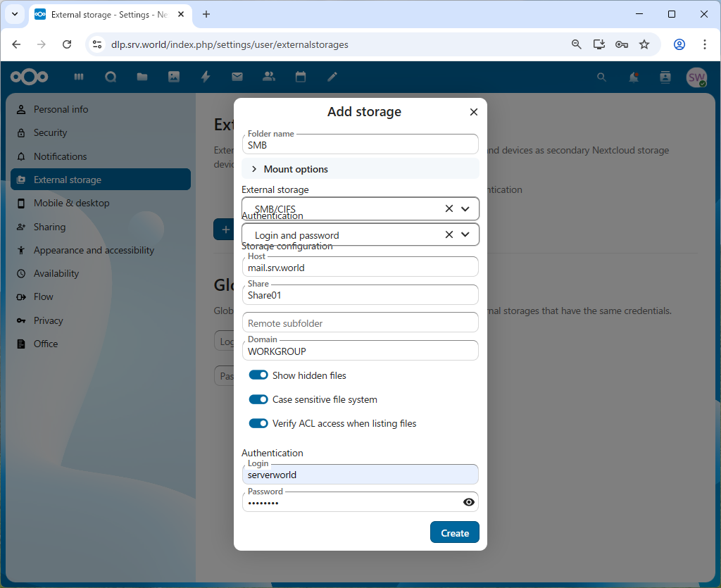Clear the Login and password selection
Image resolution: width=721 pixels, height=588 pixels.
[x=449, y=234]
